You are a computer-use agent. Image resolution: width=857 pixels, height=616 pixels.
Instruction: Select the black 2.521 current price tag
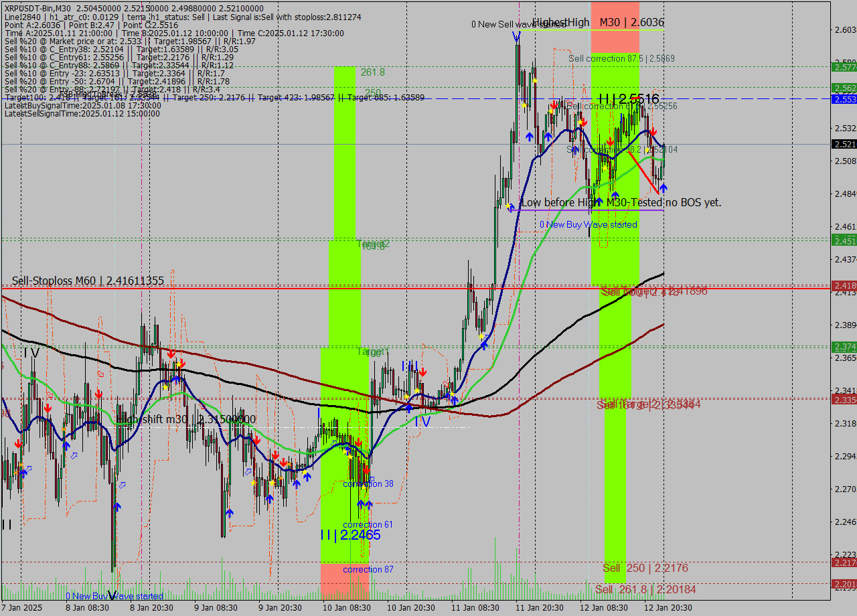click(844, 144)
